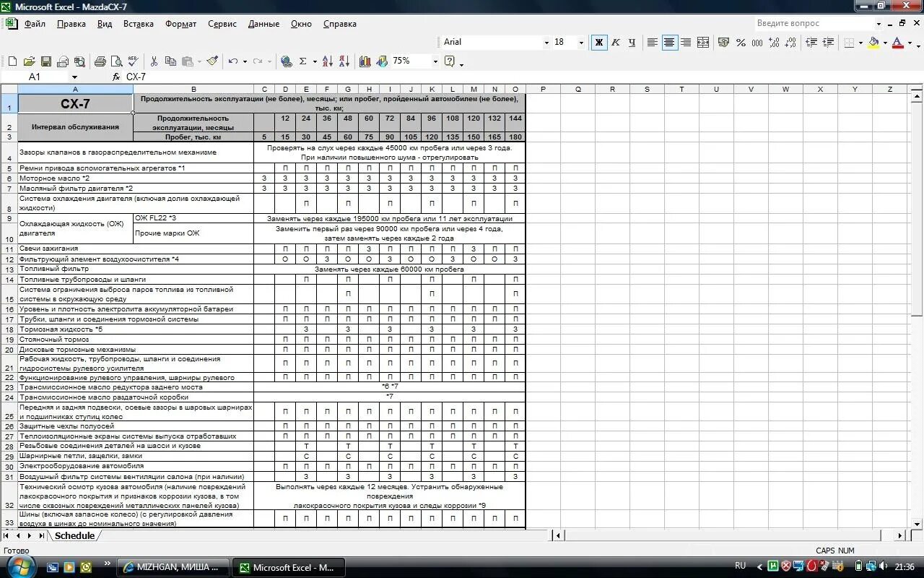Open the Формат menu
Screen dimensions: 924x578
pyautogui.click(x=180, y=24)
